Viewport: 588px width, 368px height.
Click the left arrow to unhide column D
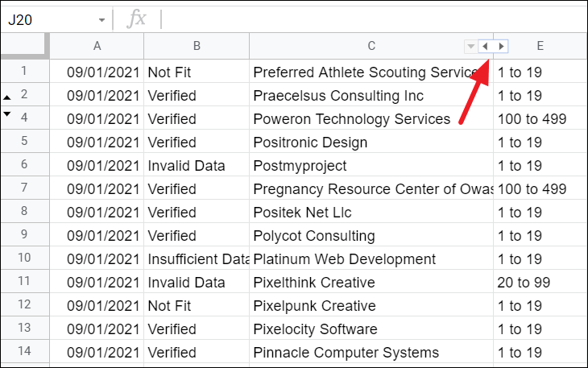[485, 47]
